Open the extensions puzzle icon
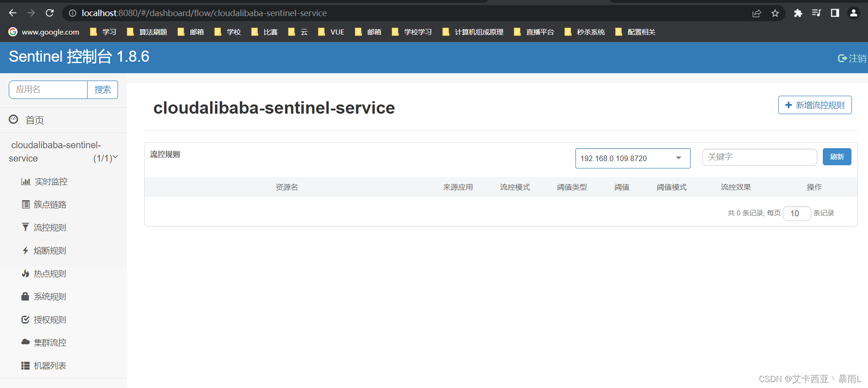 pos(798,13)
